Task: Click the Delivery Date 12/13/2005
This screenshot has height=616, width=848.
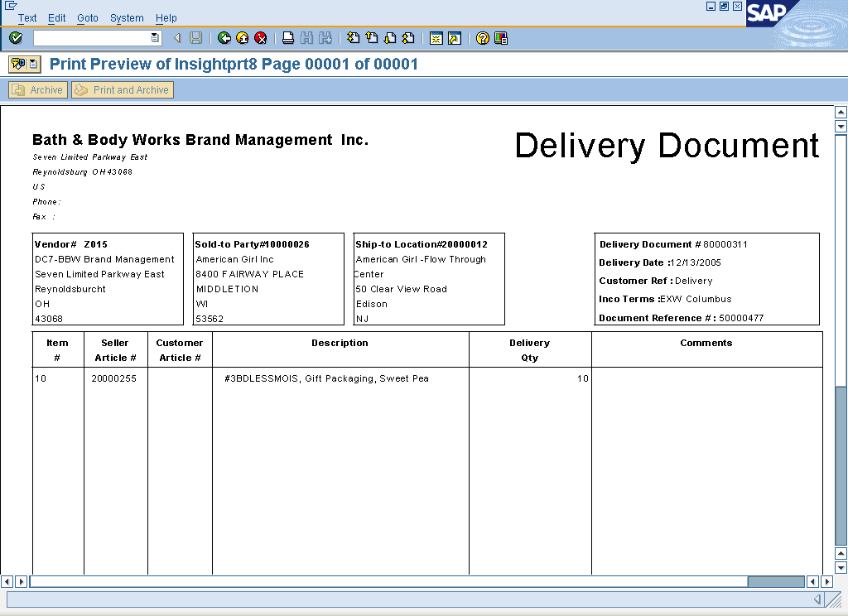Action: click(660, 262)
